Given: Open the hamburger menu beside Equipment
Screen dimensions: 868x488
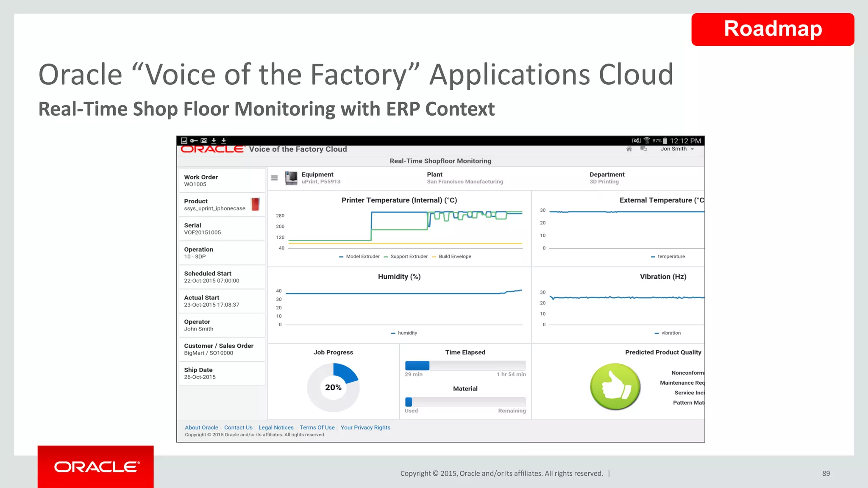Looking at the screenshot, I should click(274, 178).
